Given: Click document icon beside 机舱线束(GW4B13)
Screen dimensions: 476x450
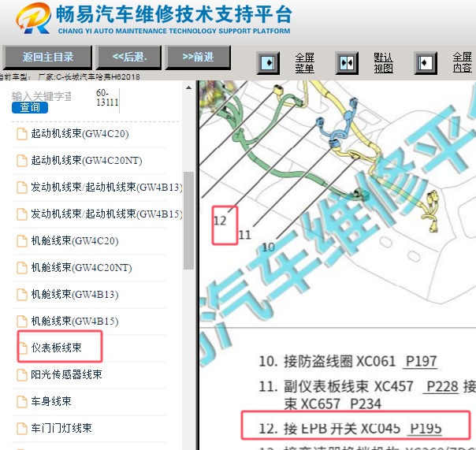Looking at the screenshot, I should tap(22, 295).
